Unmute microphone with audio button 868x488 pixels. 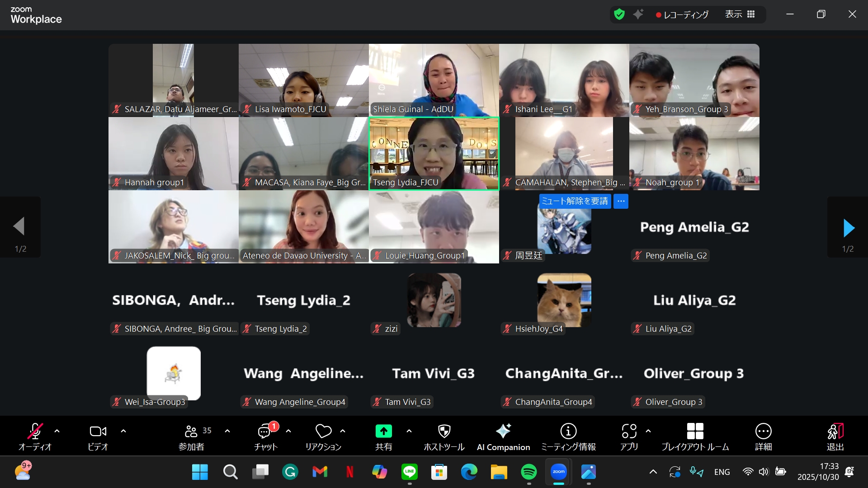click(x=35, y=432)
